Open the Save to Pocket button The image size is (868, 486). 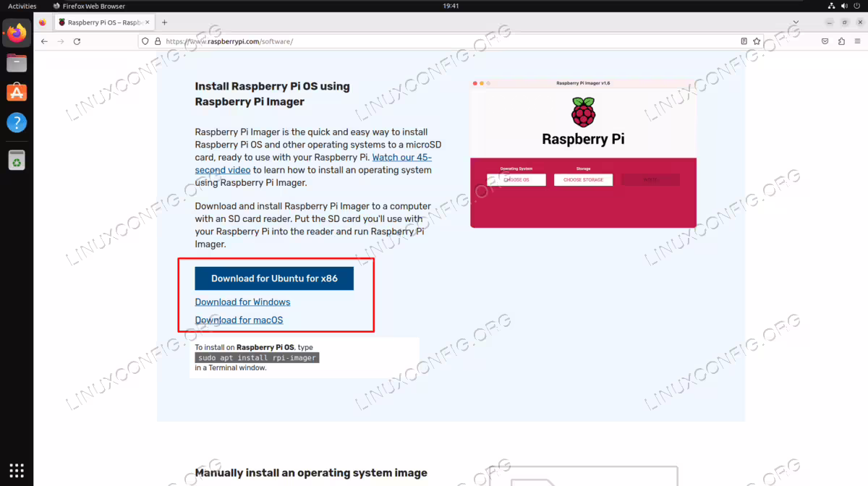tap(825, 41)
